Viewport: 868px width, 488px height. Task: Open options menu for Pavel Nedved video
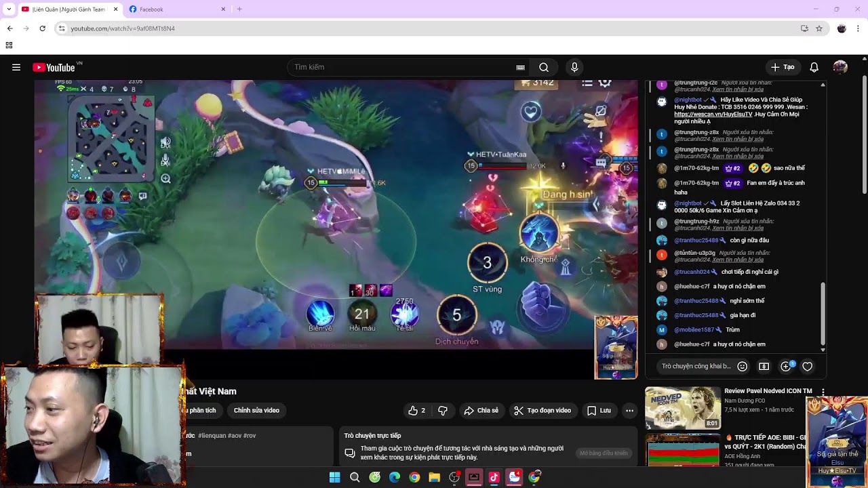point(823,392)
